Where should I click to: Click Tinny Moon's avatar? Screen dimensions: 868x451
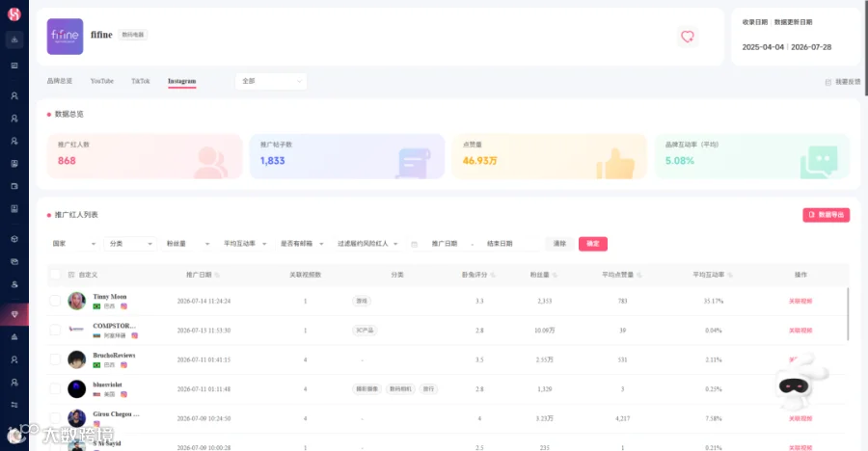point(76,301)
